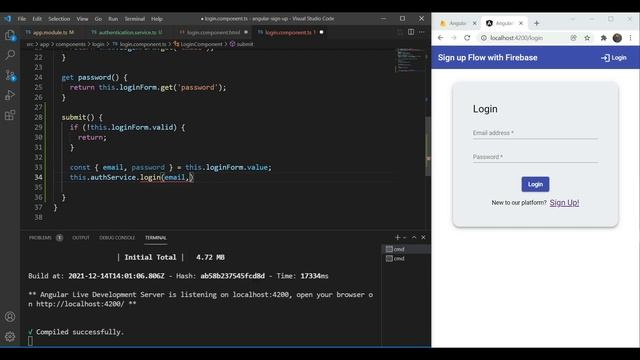
Task: Open the Explorer view in VS Code
Action: tap(10, 36)
